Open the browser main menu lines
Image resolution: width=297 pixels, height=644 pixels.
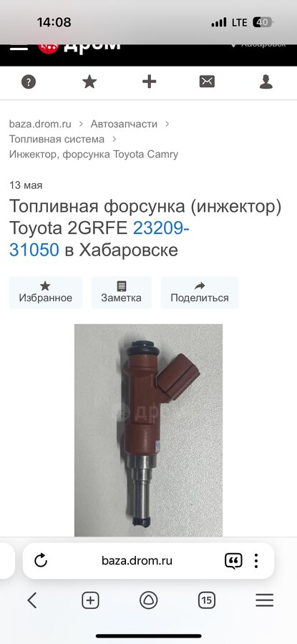coord(265,600)
